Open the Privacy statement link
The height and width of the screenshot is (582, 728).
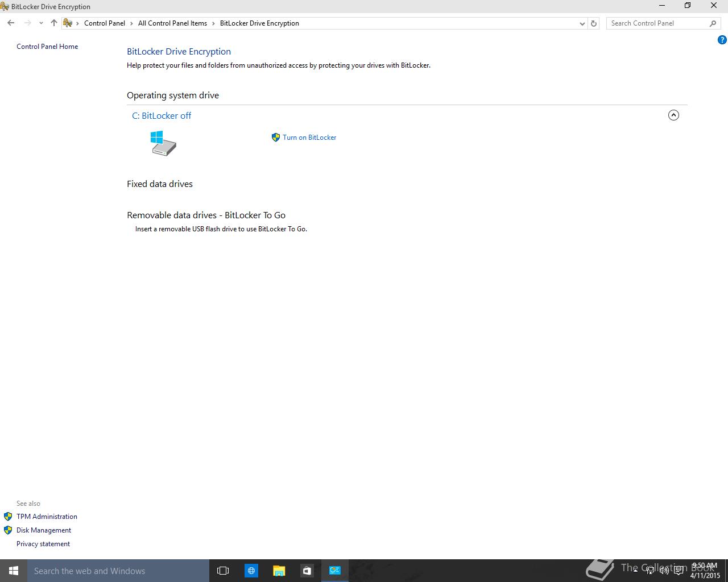(43, 544)
